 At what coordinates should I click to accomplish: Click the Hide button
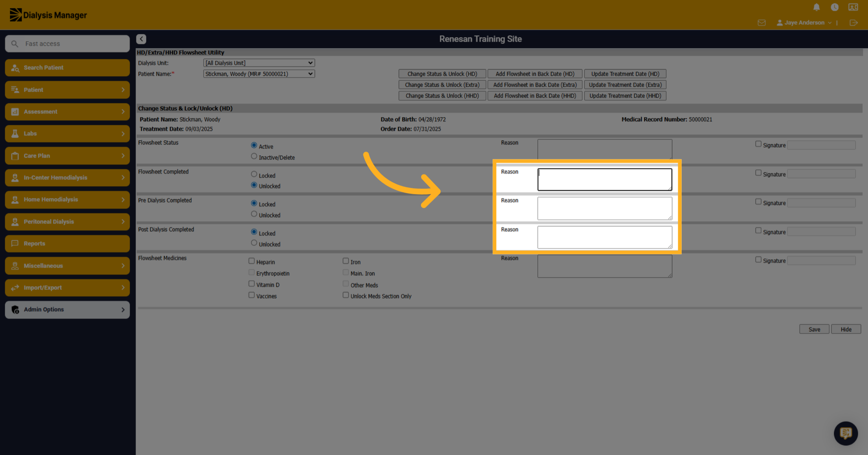point(846,329)
